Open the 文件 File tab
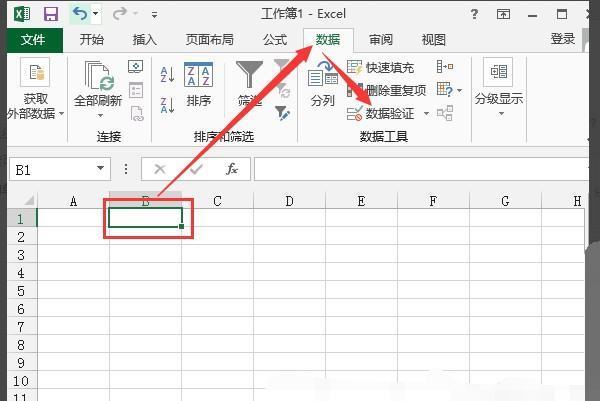 pyautogui.click(x=34, y=39)
